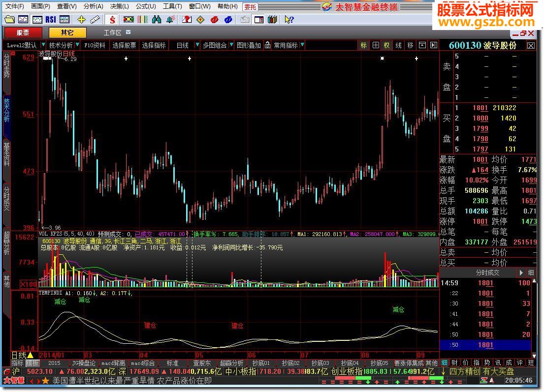Viewport: 544px width, 392px height.
Task: Toggle the 标 marker button
Action: pyautogui.click(x=364, y=45)
